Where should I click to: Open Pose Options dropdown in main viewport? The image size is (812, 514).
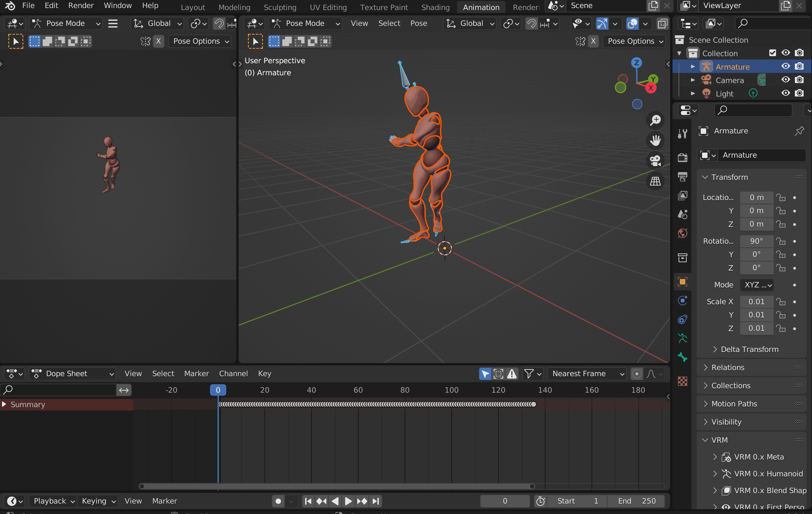(x=635, y=41)
